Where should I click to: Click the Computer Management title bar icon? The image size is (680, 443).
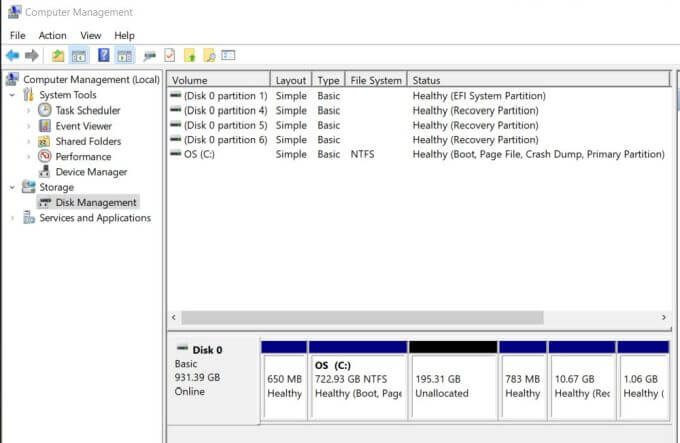(14, 12)
